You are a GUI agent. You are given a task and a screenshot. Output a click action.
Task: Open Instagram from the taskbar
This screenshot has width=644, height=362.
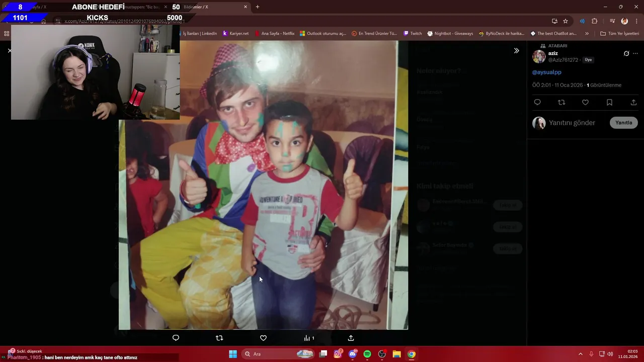pos(338,354)
